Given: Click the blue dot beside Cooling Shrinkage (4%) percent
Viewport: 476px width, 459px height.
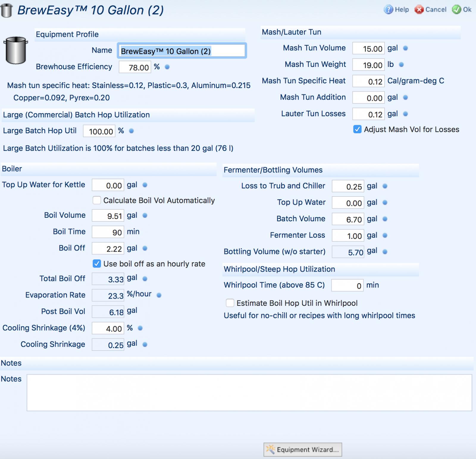Looking at the screenshot, I should tap(140, 328).
